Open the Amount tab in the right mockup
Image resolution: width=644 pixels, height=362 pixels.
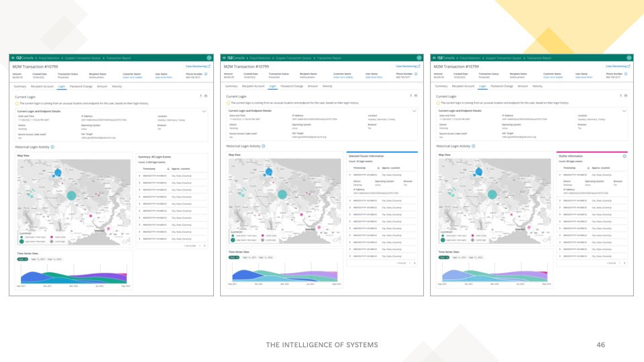[523, 86]
